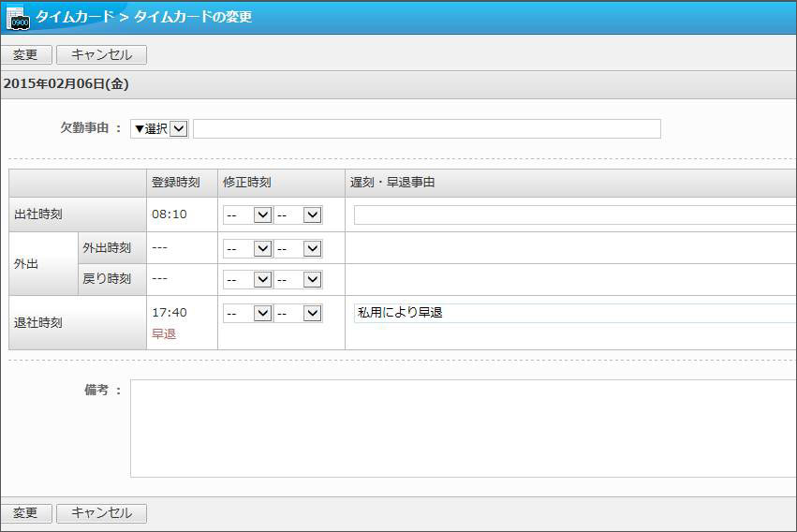
Task: Click the timecard icon in header
Action: 18,17
